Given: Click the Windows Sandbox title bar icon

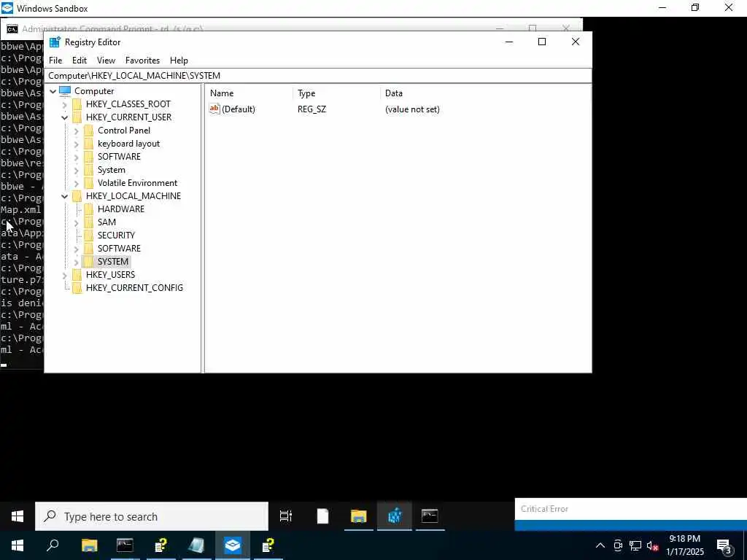Looking at the screenshot, I should pos(7,8).
